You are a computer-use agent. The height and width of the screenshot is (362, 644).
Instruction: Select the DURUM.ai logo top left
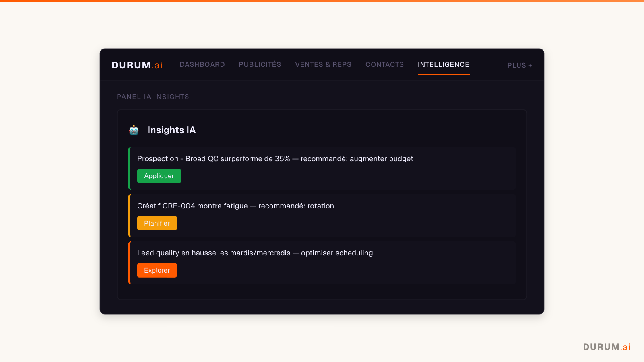(x=136, y=65)
